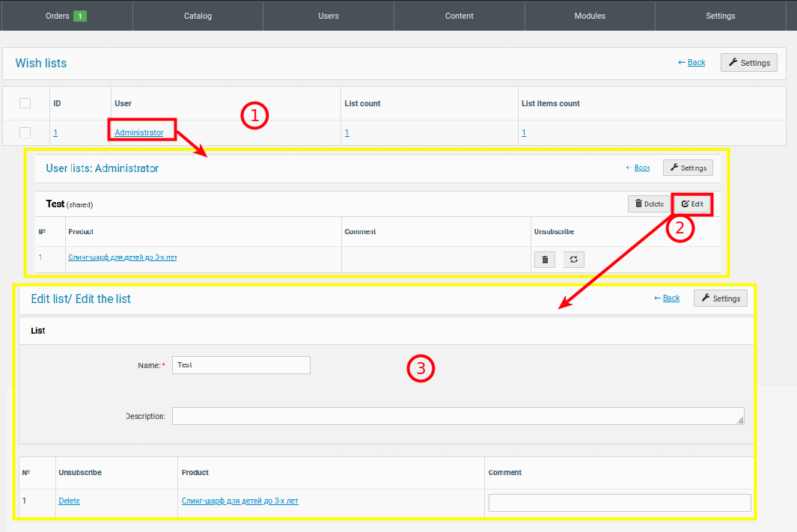Click the green Orders count badge
797x532 pixels.
pos(80,16)
